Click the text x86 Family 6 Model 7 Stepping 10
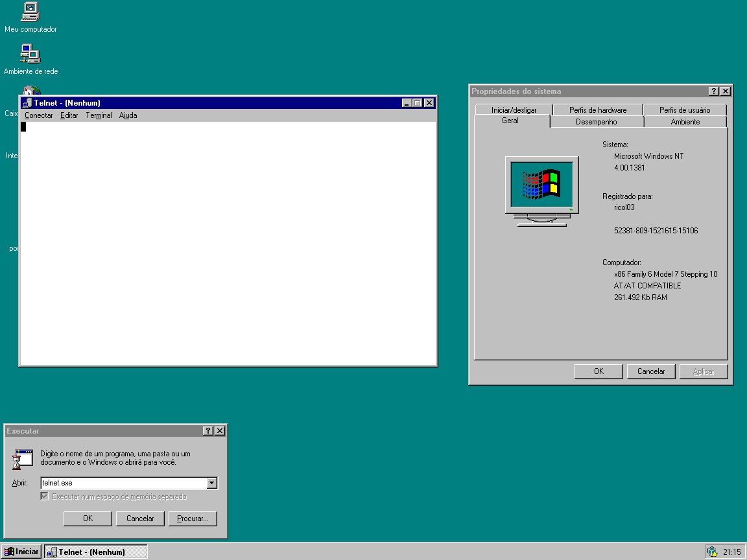This screenshot has height=560, width=747. 665,274
